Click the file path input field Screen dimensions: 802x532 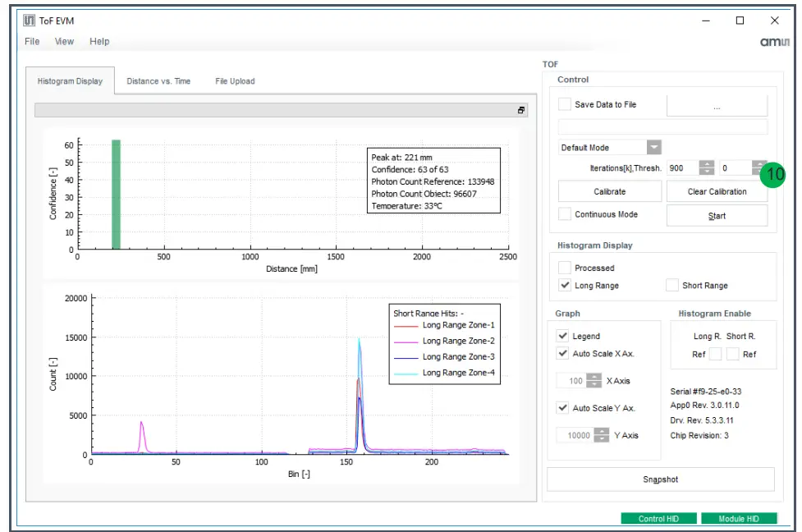[x=662, y=126]
